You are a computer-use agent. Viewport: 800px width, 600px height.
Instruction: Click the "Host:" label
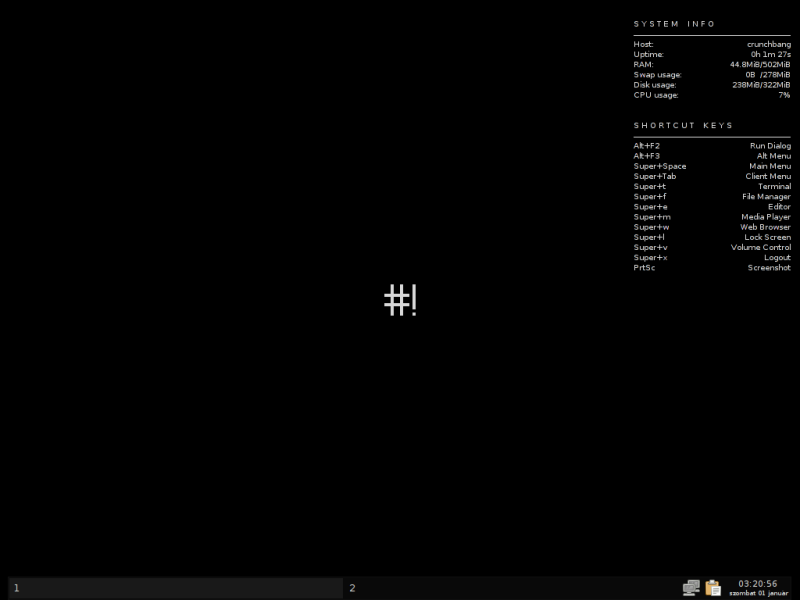pos(643,44)
